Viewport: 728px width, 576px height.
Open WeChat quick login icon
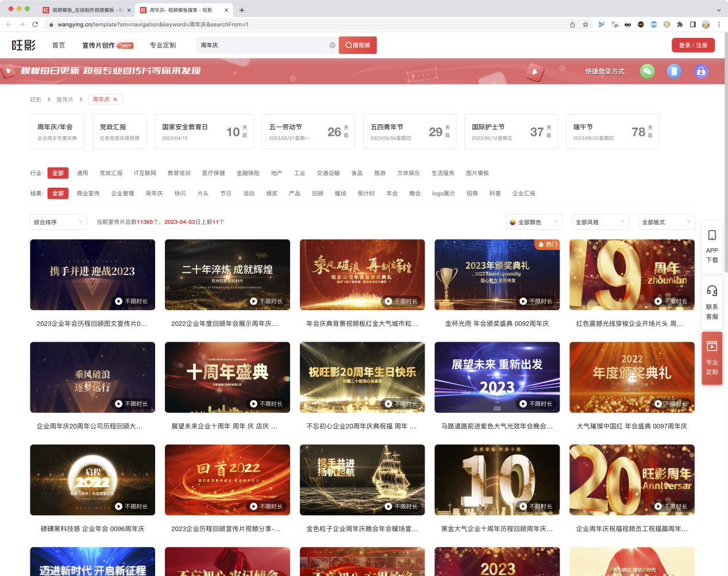pyautogui.click(x=647, y=72)
